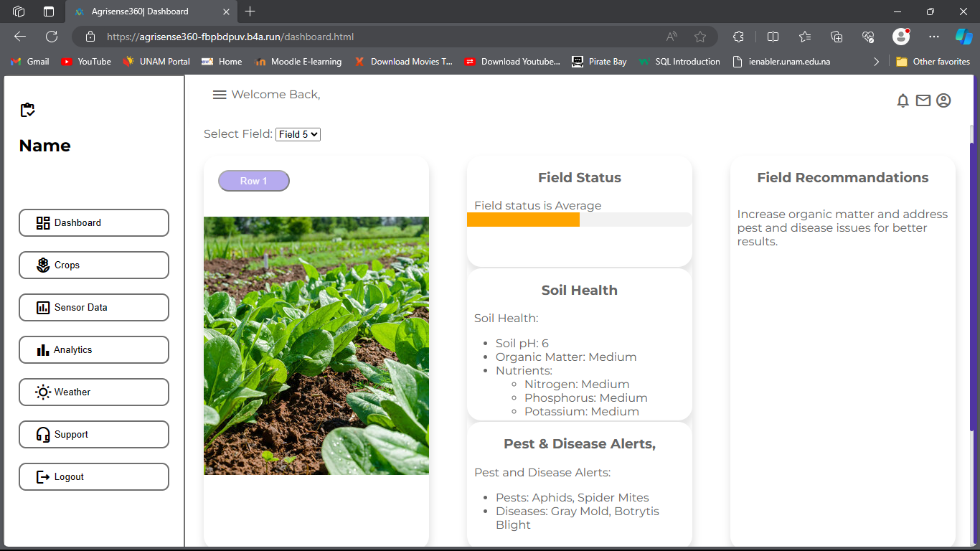The width and height of the screenshot is (980, 551).
Task: Open split screen icon in toolbar
Action: coord(773,37)
